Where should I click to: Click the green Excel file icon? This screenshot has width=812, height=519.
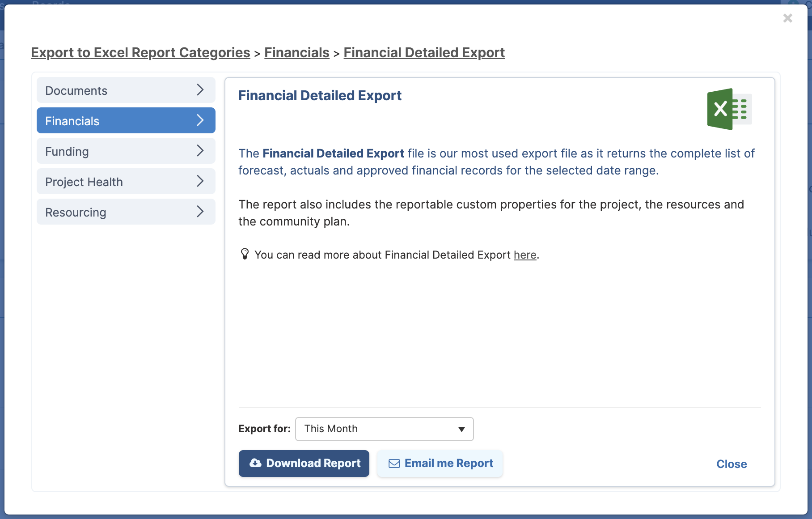[x=729, y=109]
